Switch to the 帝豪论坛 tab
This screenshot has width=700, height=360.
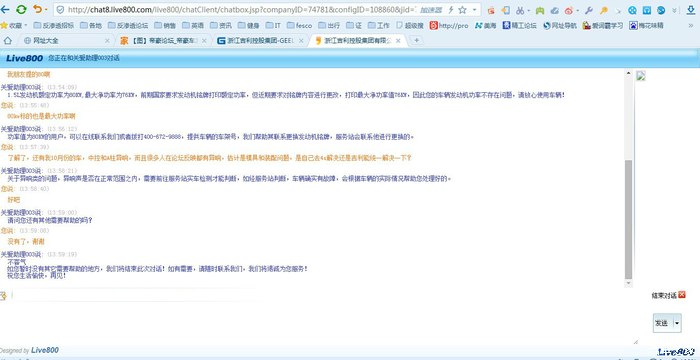[164, 41]
